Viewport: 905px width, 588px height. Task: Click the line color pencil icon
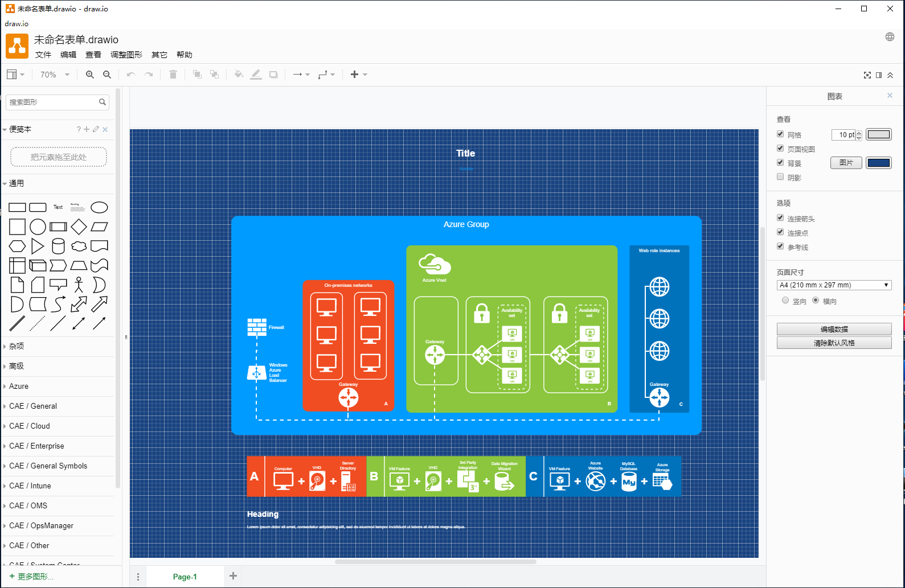pos(256,75)
